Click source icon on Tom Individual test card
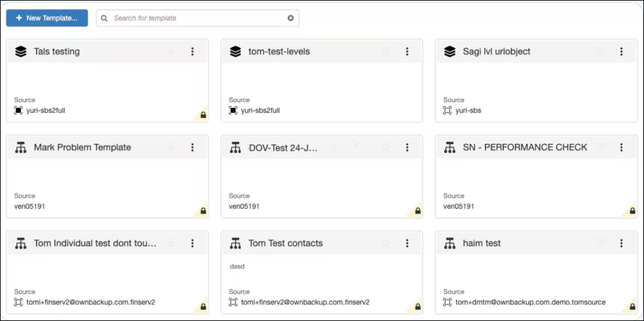Viewport: 644px width, 321px height. coord(19,302)
